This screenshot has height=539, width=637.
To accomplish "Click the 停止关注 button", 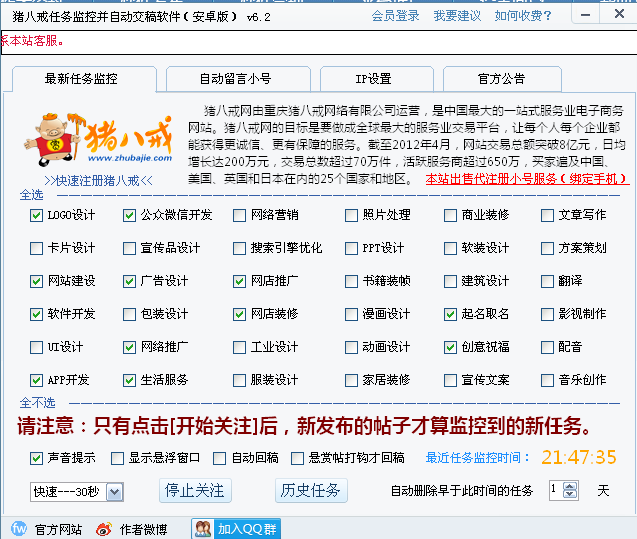I will pos(195,491).
